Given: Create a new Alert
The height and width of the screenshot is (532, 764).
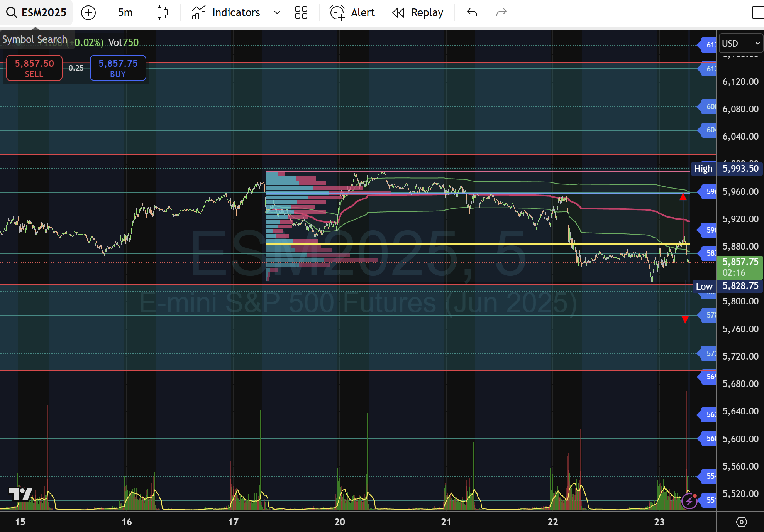Looking at the screenshot, I should [x=352, y=13].
